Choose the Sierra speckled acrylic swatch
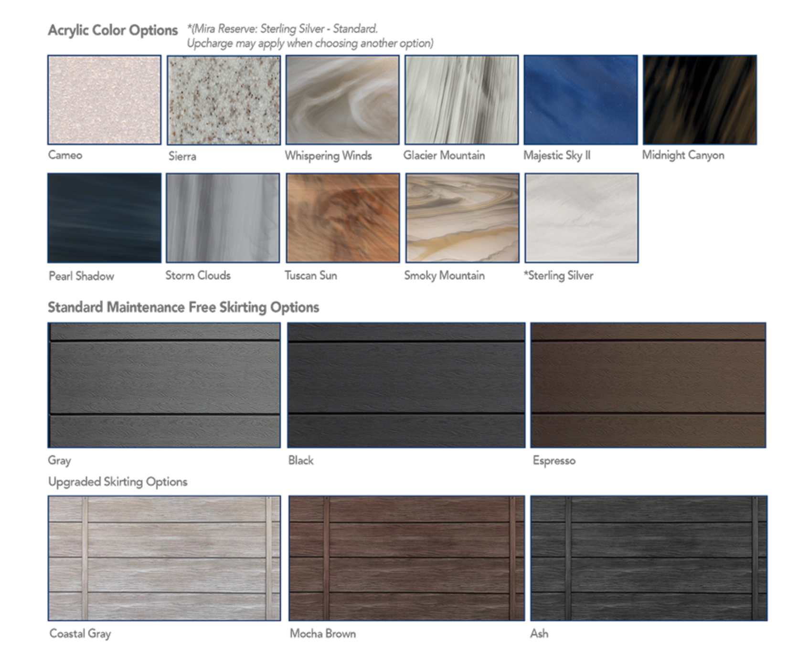 click(x=224, y=100)
